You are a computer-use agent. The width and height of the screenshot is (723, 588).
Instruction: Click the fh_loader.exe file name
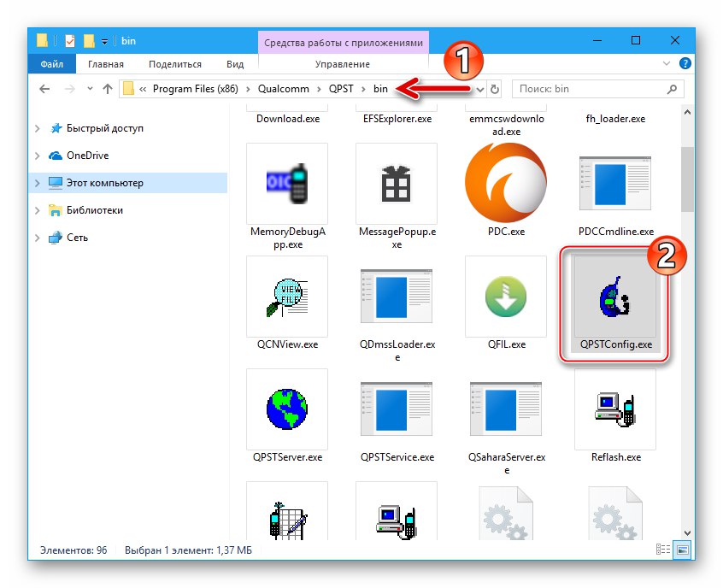(x=615, y=119)
